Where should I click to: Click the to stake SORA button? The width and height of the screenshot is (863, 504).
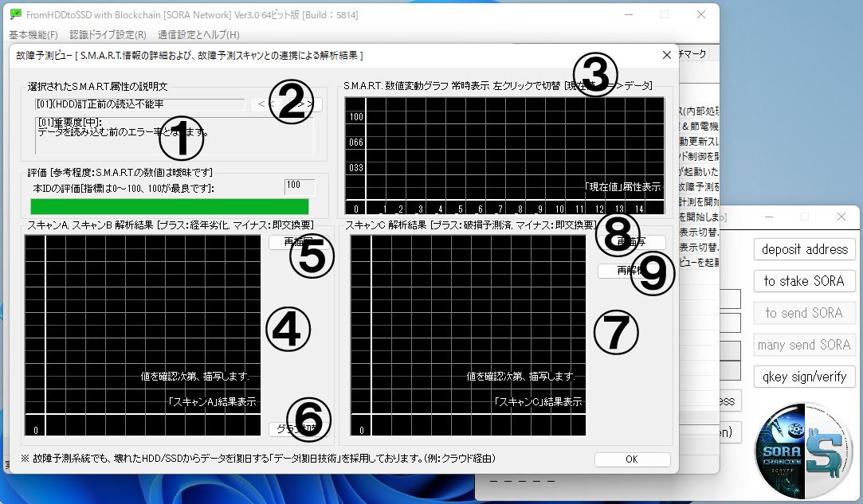[x=804, y=281]
